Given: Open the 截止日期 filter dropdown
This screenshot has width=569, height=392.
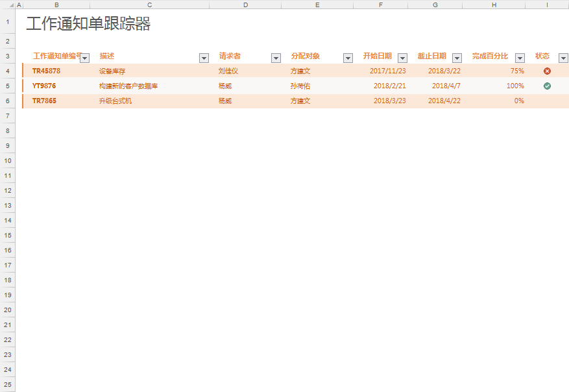Looking at the screenshot, I should coord(457,58).
